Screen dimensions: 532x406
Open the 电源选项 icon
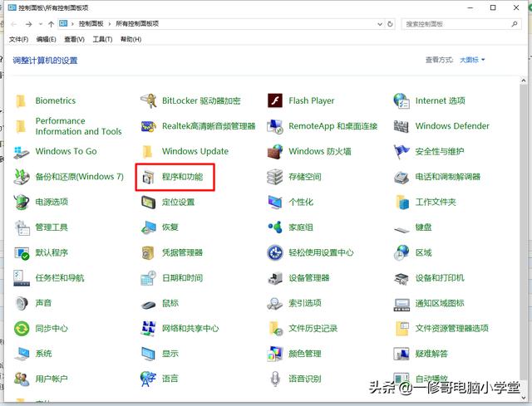(x=22, y=202)
